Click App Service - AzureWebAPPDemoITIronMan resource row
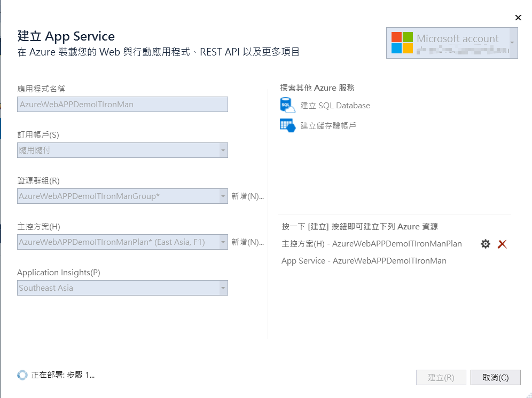Screen dimensions: 532x398 (x=364, y=261)
